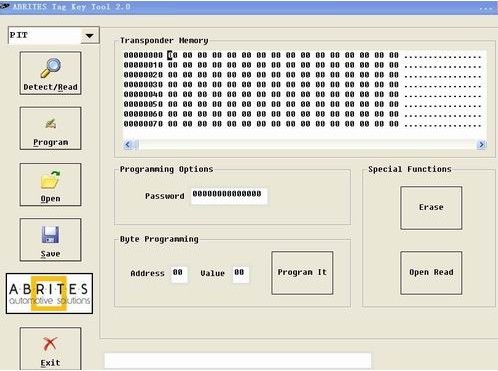The width and height of the screenshot is (498, 371).
Task: Click the Erase button
Action: coord(431,208)
